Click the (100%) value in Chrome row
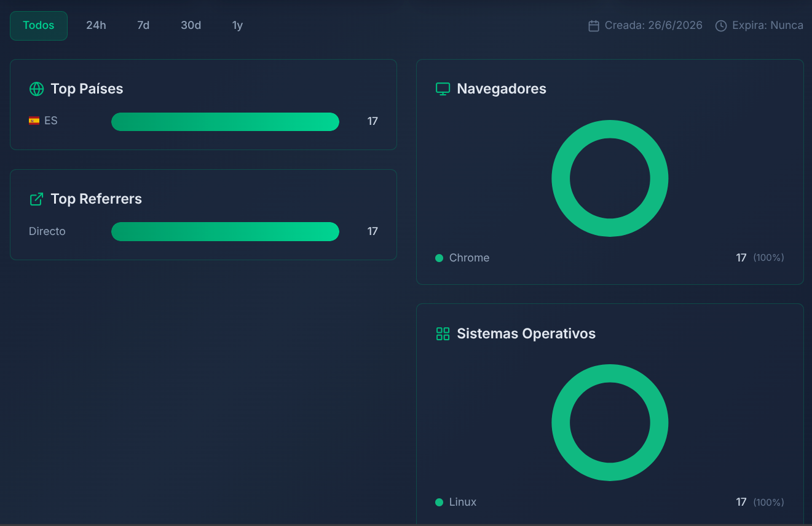The height and width of the screenshot is (526, 812). point(768,258)
